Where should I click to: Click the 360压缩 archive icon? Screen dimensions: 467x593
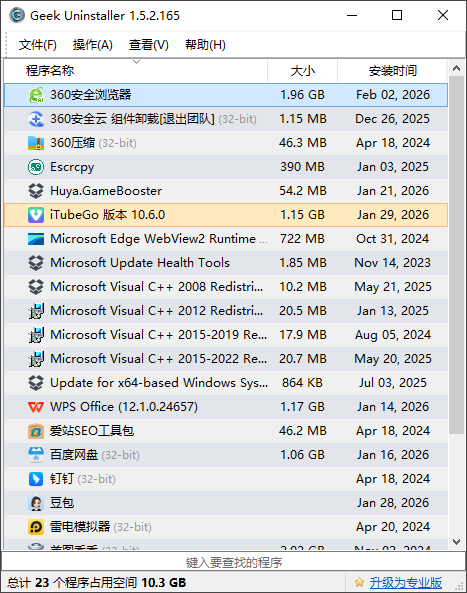pyautogui.click(x=36, y=143)
